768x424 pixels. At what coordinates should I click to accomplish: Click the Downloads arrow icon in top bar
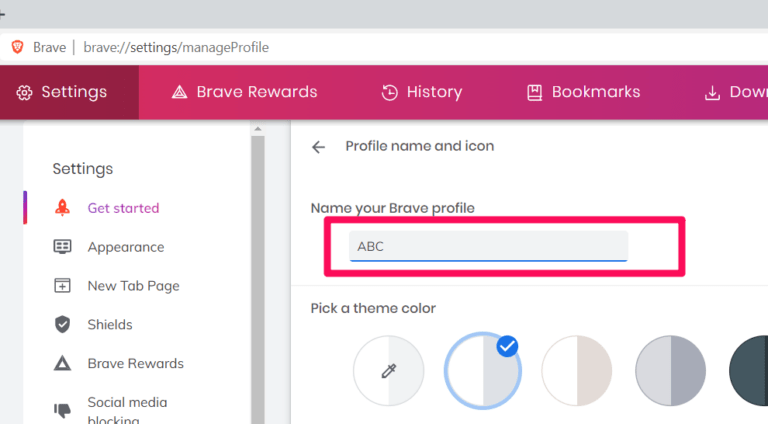pos(712,93)
